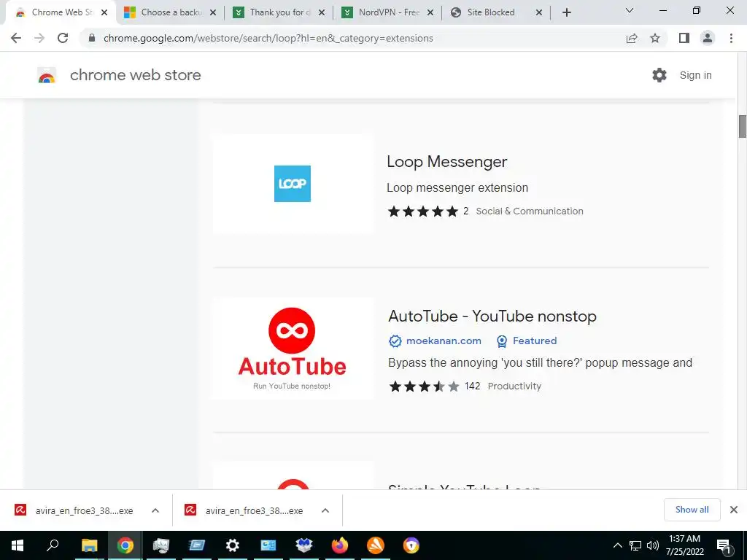Screen dimensions: 747x560
Task: Open the Chrome Web Store settings gear
Action: [659, 75]
